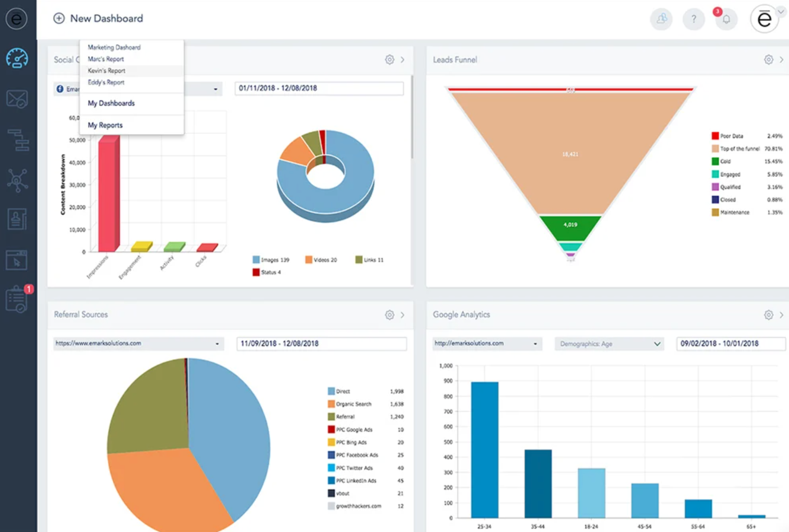Open the social network hub sidebar icon
The height and width of the screenshot is (532, 789).
[17, 180]
